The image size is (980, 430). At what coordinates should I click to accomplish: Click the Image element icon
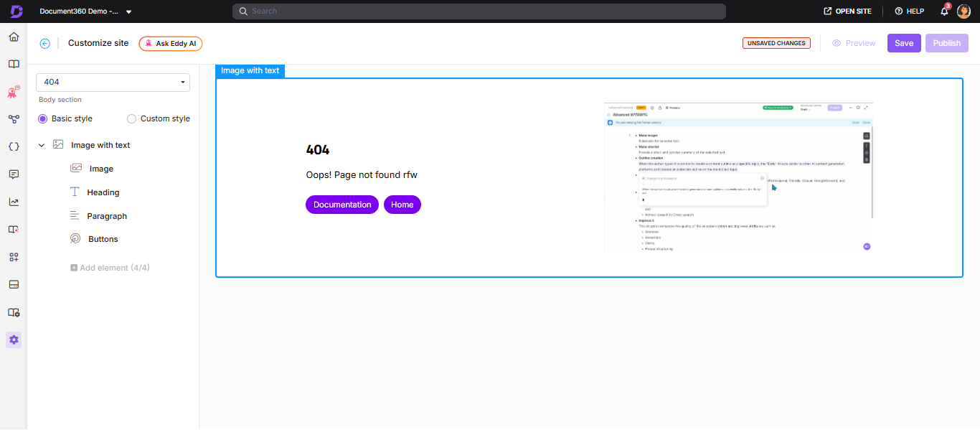(x=76, y=168)
